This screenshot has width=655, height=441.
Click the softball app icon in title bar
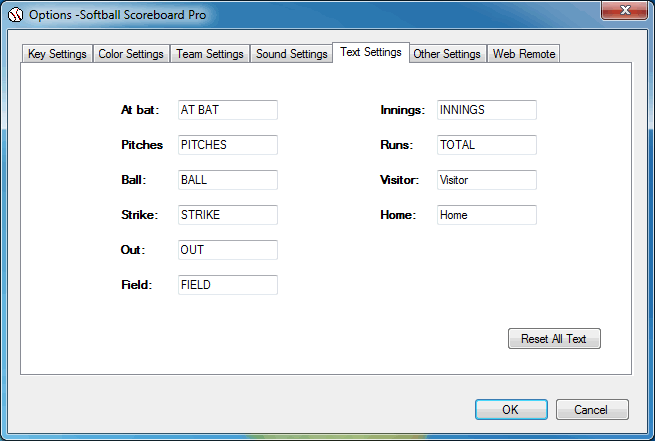(16, 14)
